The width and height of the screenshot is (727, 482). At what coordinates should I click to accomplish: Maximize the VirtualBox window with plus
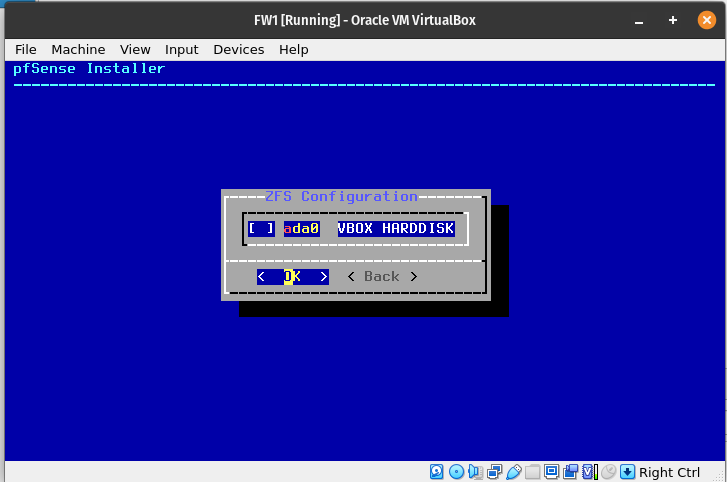pos(673,20)
